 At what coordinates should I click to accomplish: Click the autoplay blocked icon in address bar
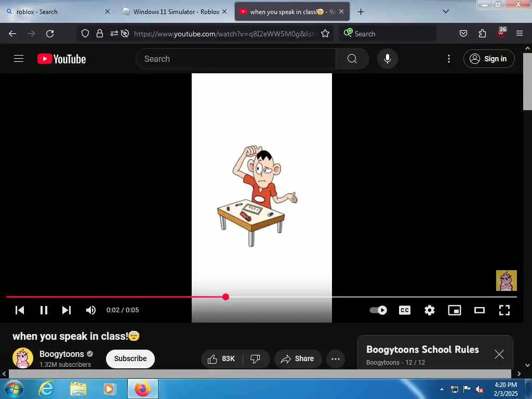pos(125,33)
